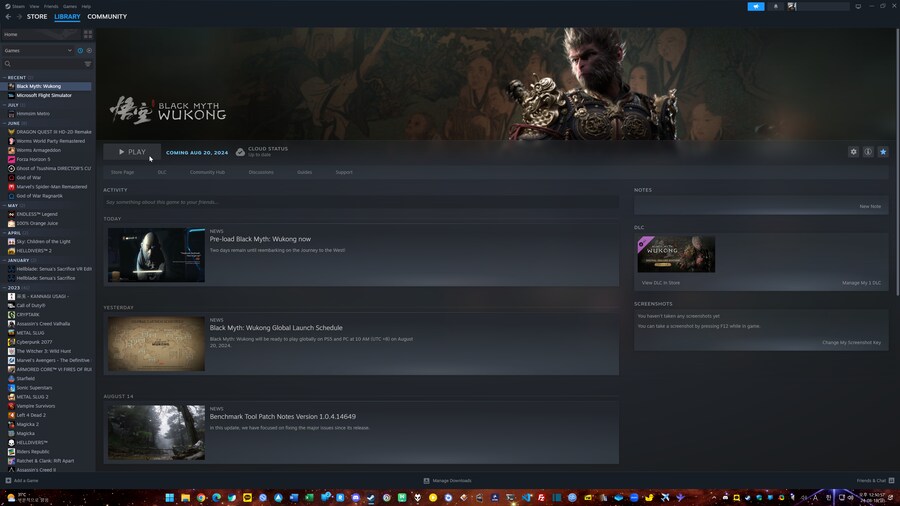
Task: Click the View DLC in Store link
Action: click(x=661, y=283)
